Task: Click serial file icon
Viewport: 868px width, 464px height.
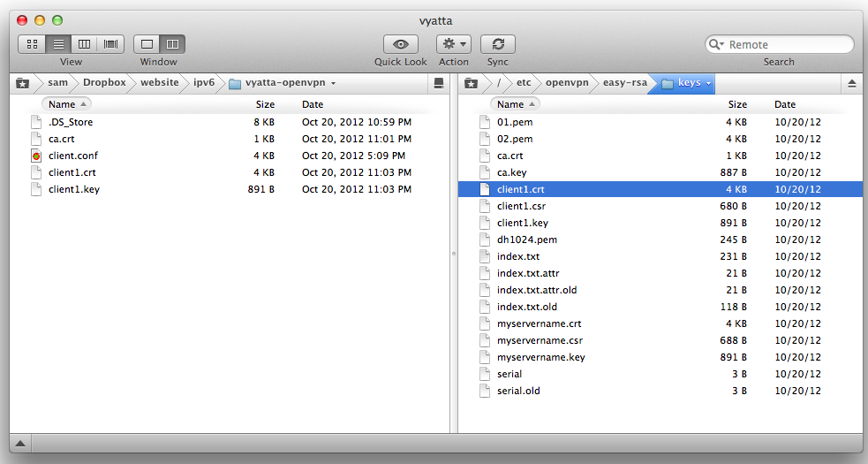Action: [485, 374]
